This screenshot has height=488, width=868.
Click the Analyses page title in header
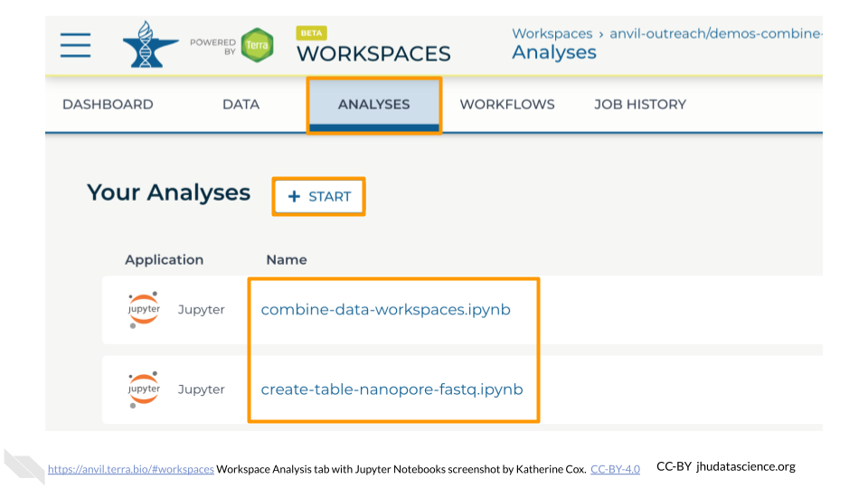coord(554,52)
